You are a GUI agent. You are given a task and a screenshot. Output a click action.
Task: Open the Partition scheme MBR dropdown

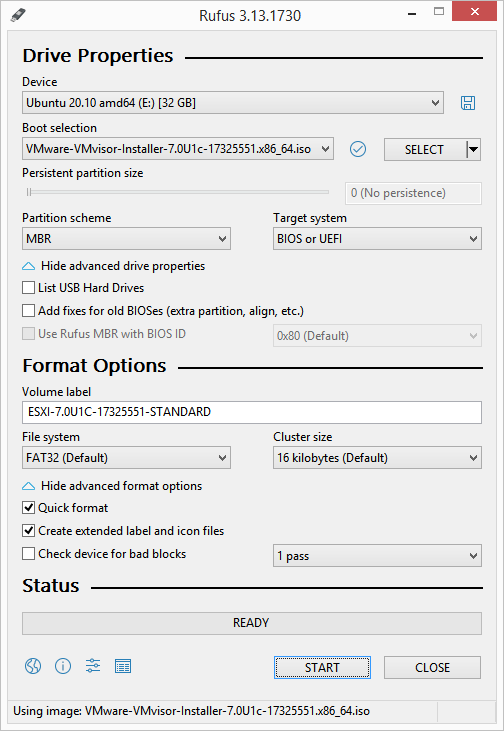pos(126,239)
